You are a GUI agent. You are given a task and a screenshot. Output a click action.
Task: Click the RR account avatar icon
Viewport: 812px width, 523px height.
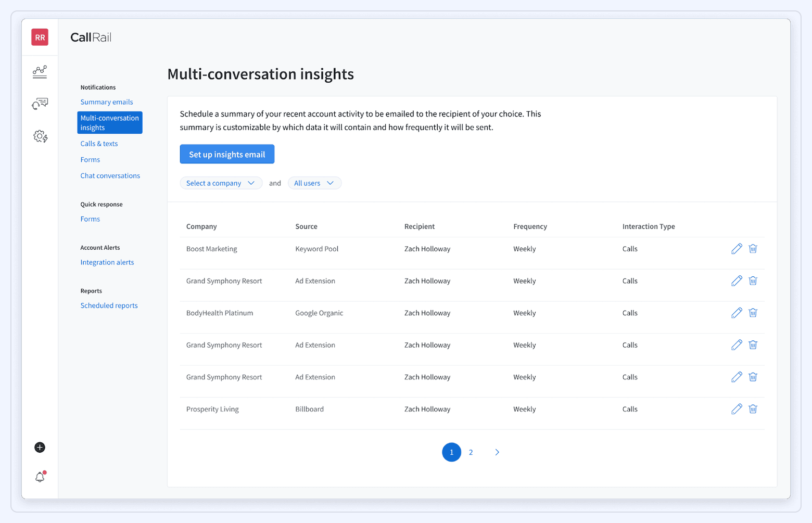click(x=40, y=37)
